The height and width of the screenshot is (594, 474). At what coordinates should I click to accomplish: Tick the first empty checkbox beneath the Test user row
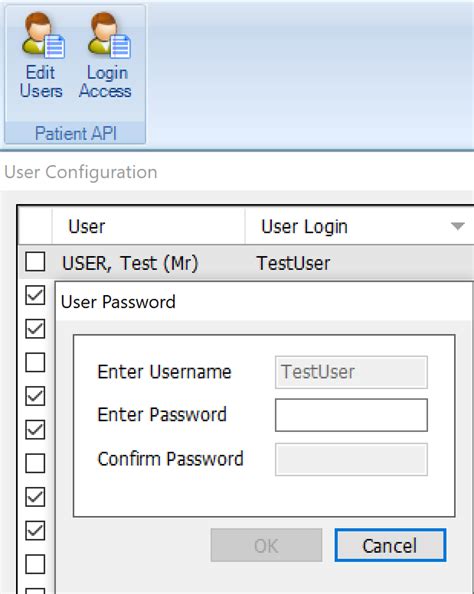[x=35, y=363]
